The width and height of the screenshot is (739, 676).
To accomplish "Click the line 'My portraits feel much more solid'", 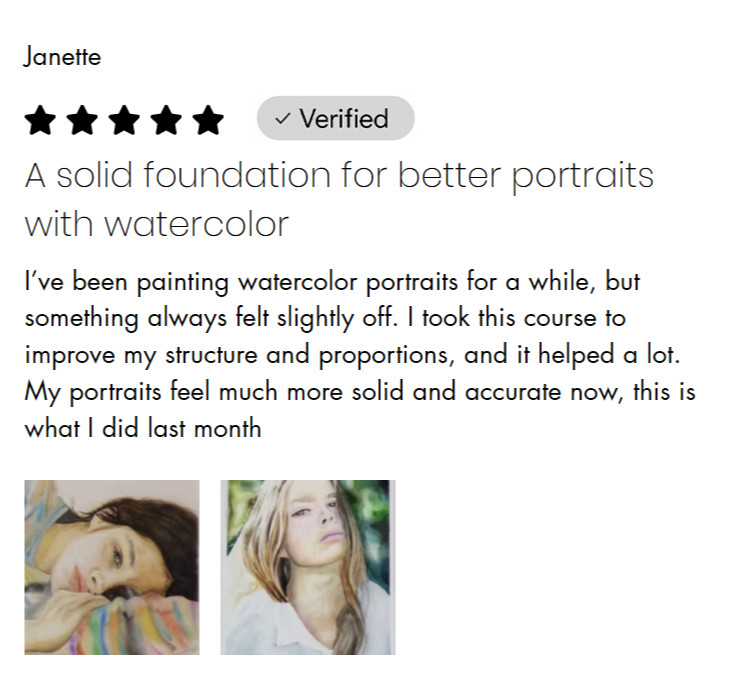I will [360, 392].
